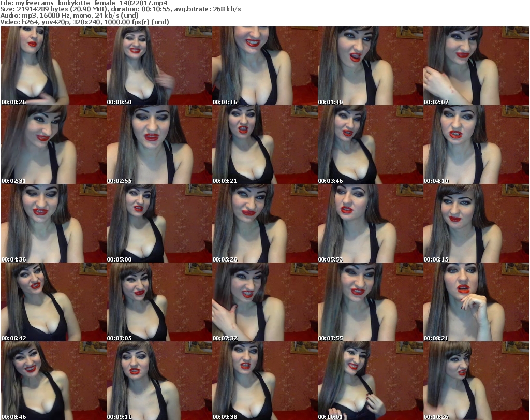
Task: Open the thumbnail stamped 00:00:26
Action: pyautogui.click(x=54, y=66)
